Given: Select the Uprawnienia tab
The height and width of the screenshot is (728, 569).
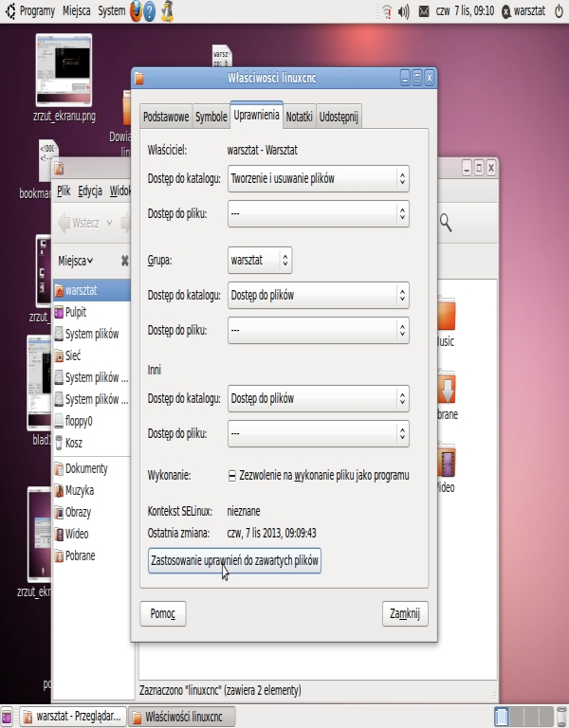Looking at the screenshot, I should 256,115.
